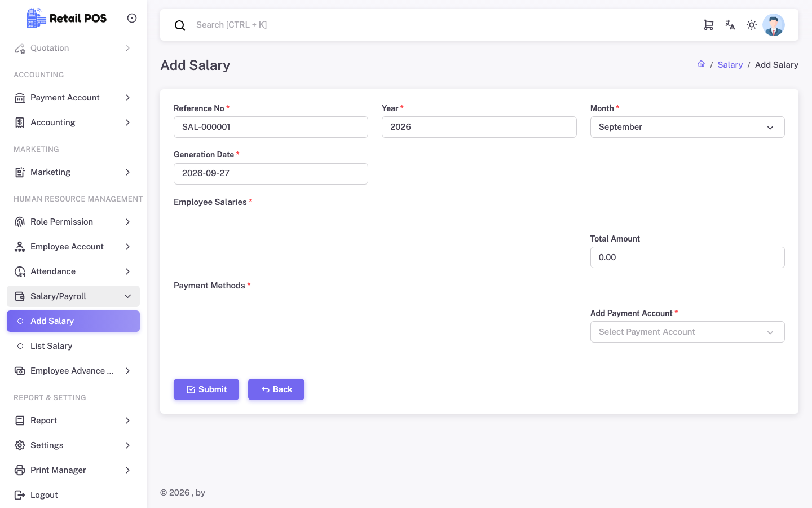Open the Report menu item
Viewport: 812px width, 508px height.
(x=73, y=421)
